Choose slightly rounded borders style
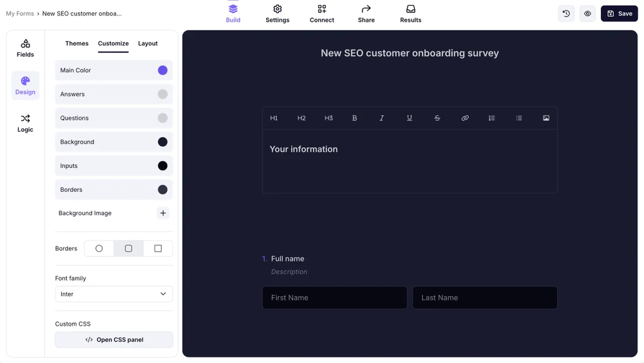Viewport: 644px width, 363px height. (x=129, y=248)
